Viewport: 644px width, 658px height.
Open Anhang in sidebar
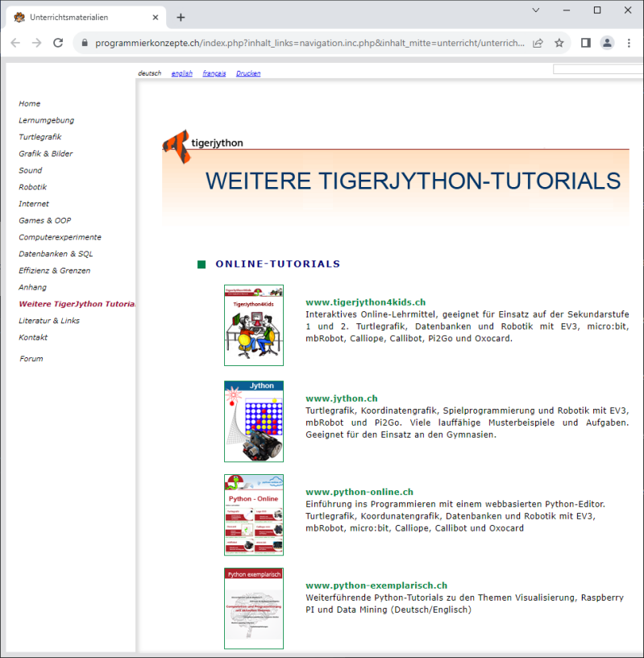point(32,287)
